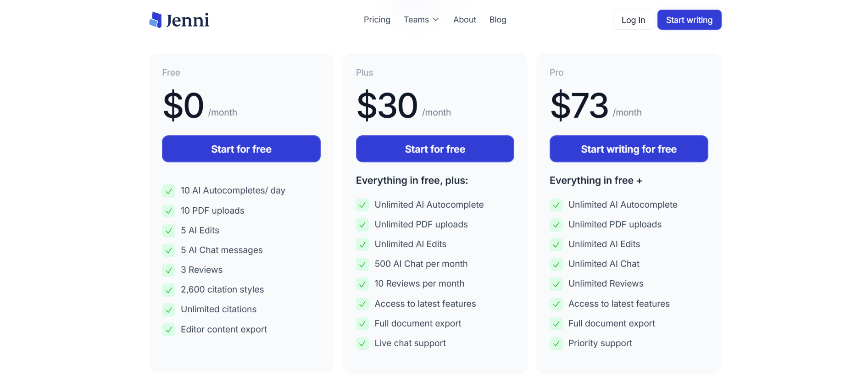868x382 pixels.
Task: Click the checkmark beside Unlimited AI Autocomplete in Plus
Action: [x=362, y=205]
